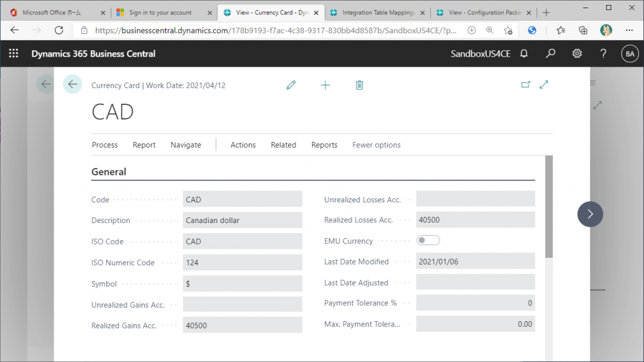Viewport: 644px width, 362px height.
Task: Create a new currency with the plus icon
Action: [325, 85]
